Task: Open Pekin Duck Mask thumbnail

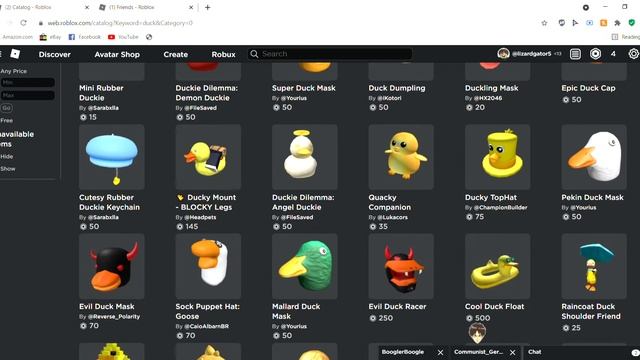Action: (x=594, y=157)
